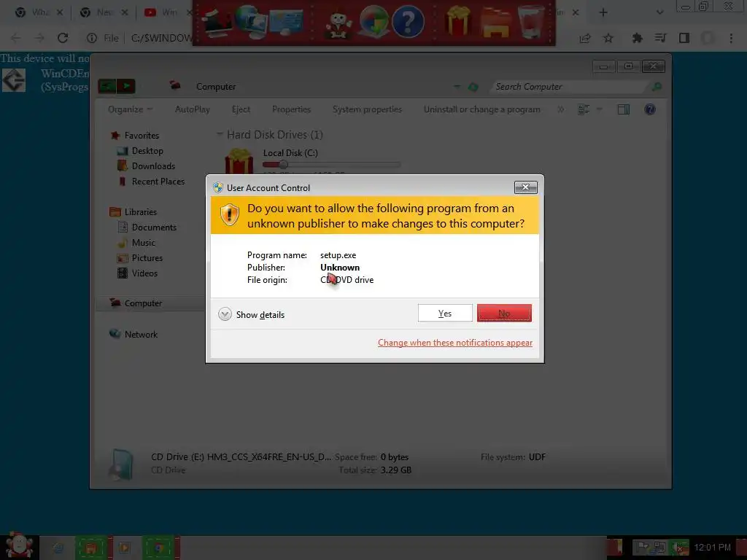This screenshot has width=747, height=560.
Task: Open System properties from the Explorer toolbar
Action: (x=367, y=109)
